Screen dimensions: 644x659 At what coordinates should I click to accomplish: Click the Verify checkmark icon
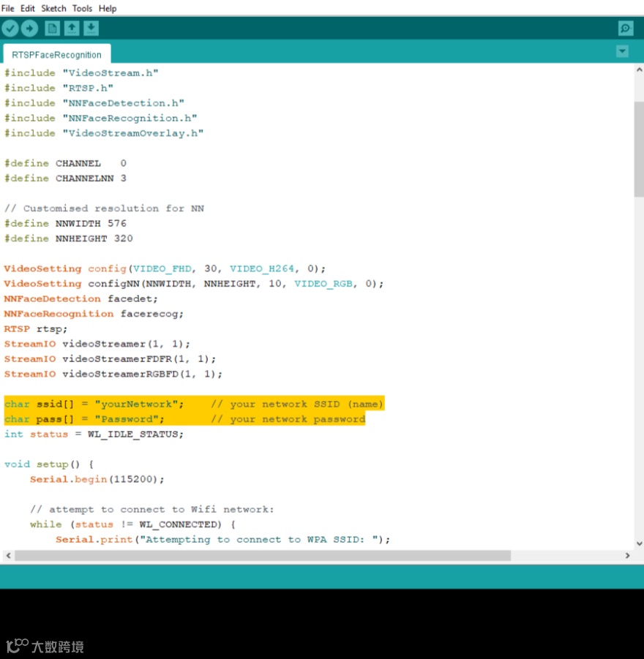point(10,28)
